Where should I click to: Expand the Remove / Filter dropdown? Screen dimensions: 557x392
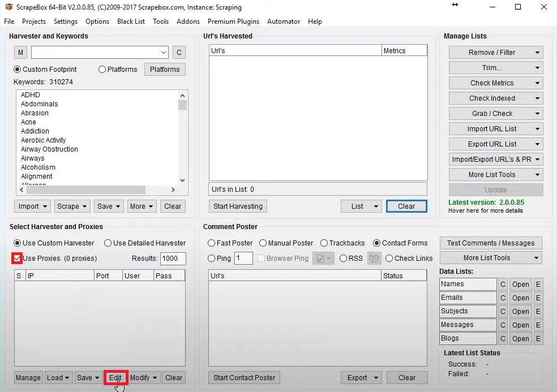(x=496, y=53)
